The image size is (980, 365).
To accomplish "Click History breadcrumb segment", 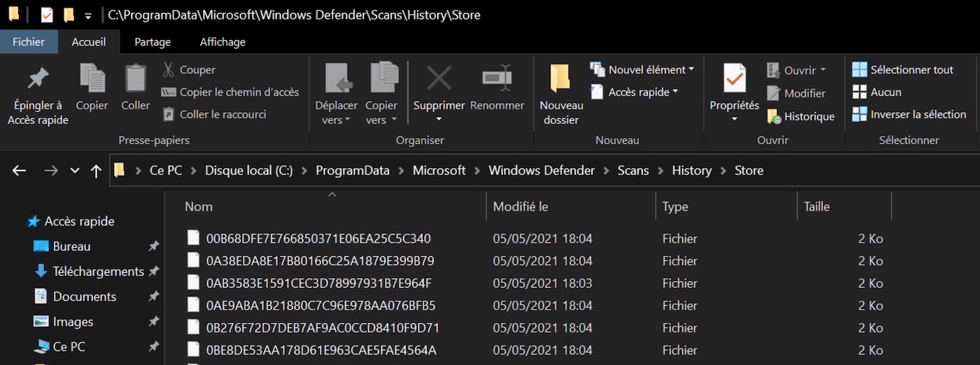I will [692, 170].
